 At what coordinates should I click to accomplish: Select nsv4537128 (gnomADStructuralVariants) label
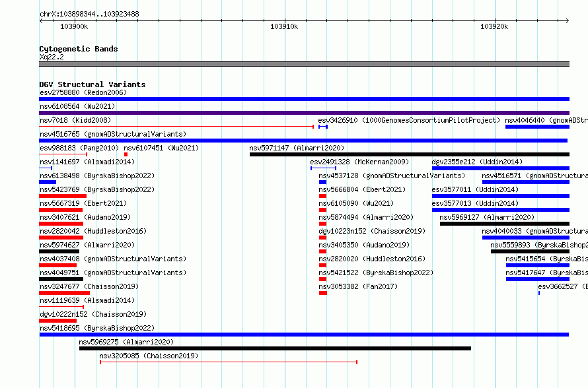pos(392,176)
